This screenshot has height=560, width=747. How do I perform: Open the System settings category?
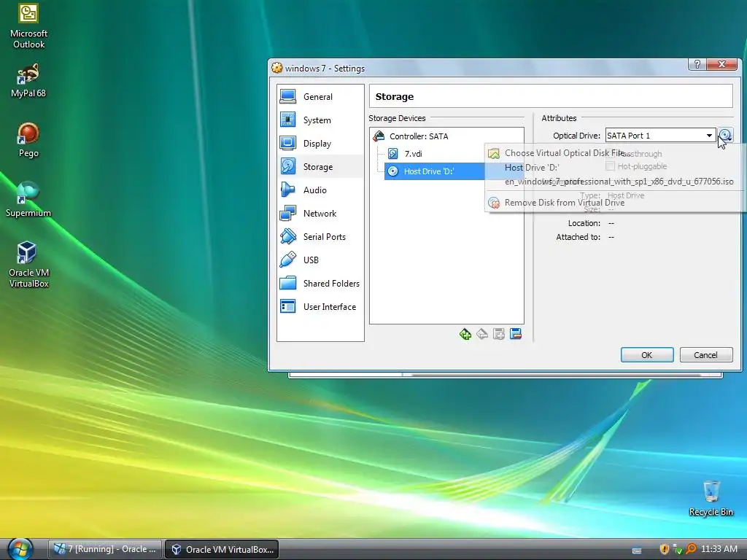click(x=320, y=120)
